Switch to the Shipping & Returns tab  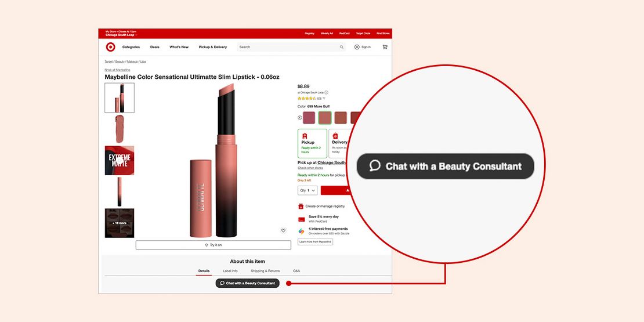click(265, 271)
